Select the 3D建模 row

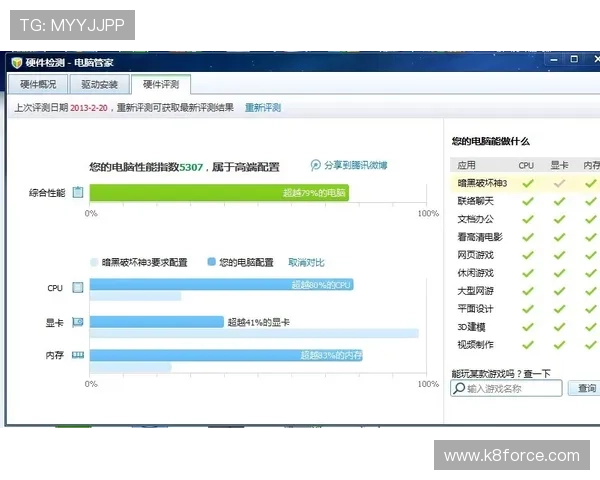[x=525, y=327]
